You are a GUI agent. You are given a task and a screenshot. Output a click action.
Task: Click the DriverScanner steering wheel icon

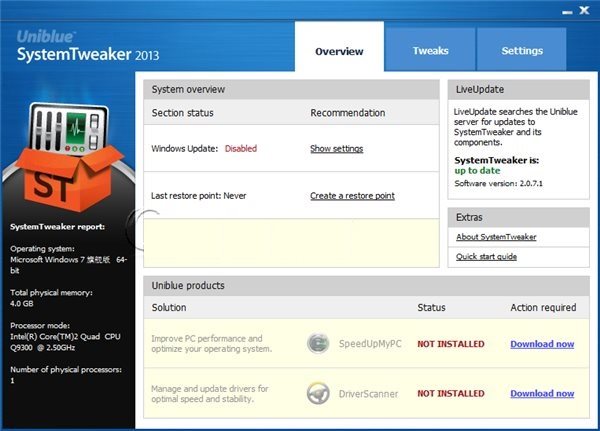click(318, 393)
